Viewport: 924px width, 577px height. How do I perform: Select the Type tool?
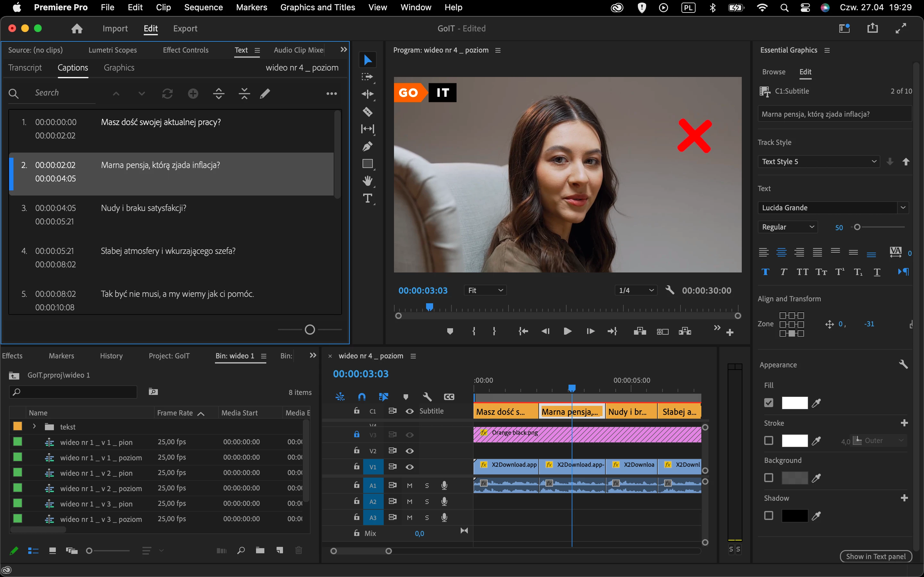[367, 198]
